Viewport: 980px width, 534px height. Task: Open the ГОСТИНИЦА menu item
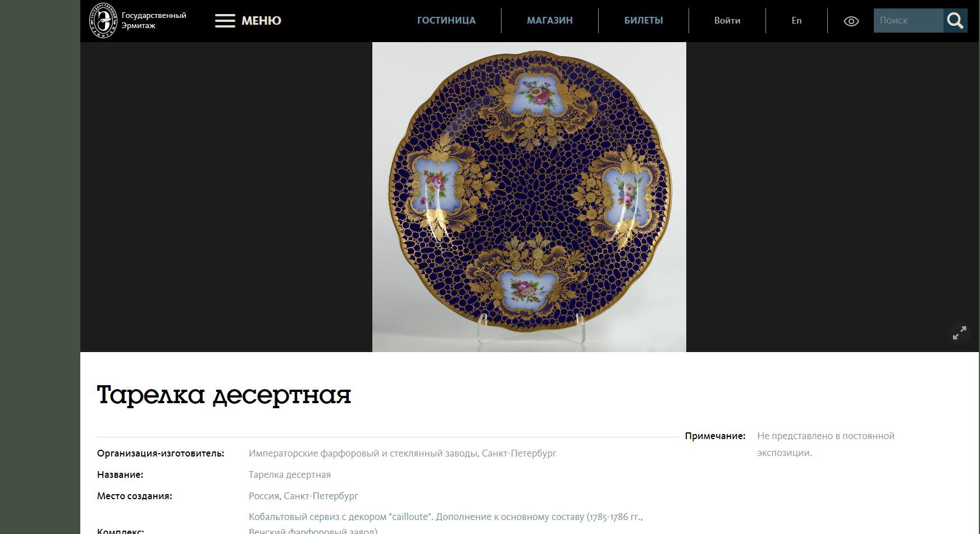point(446,20)
